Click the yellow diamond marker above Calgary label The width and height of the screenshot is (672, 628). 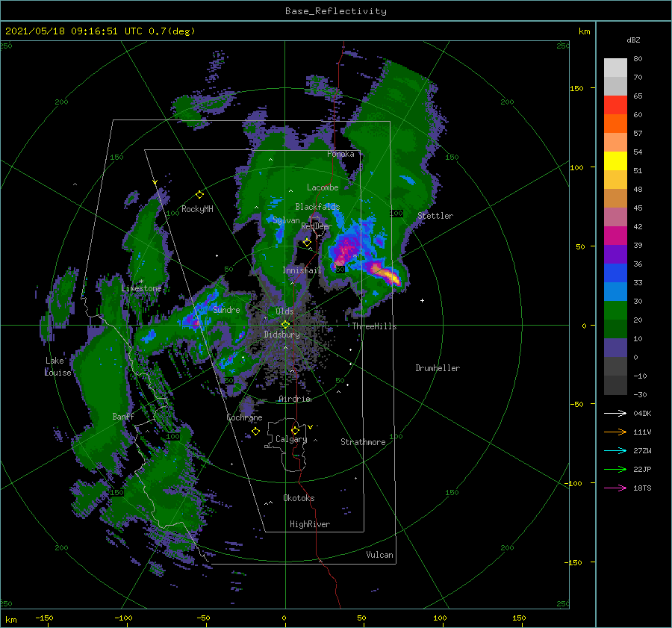coord(295,430)
